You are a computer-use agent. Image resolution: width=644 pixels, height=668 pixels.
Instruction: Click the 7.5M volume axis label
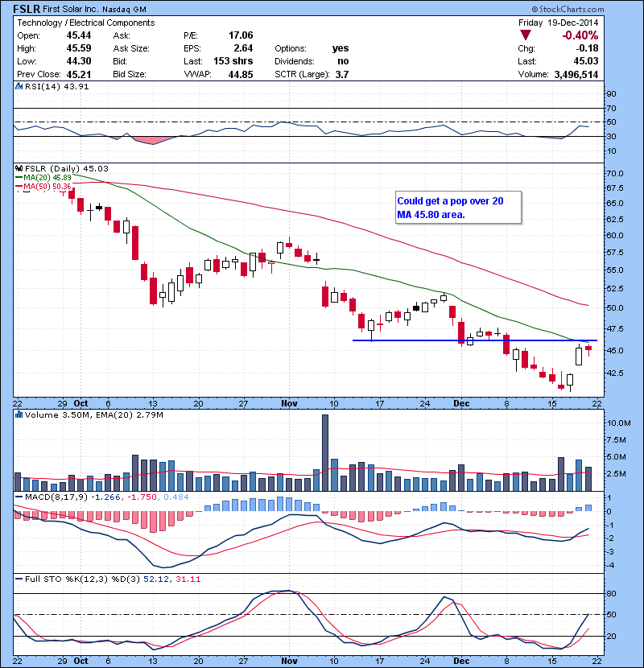(x=617, y=439)
